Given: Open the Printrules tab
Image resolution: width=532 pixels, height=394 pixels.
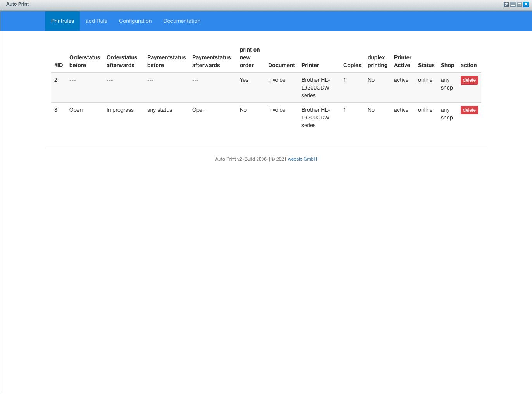Looking at the screenshot, I should tap(62, 21).
